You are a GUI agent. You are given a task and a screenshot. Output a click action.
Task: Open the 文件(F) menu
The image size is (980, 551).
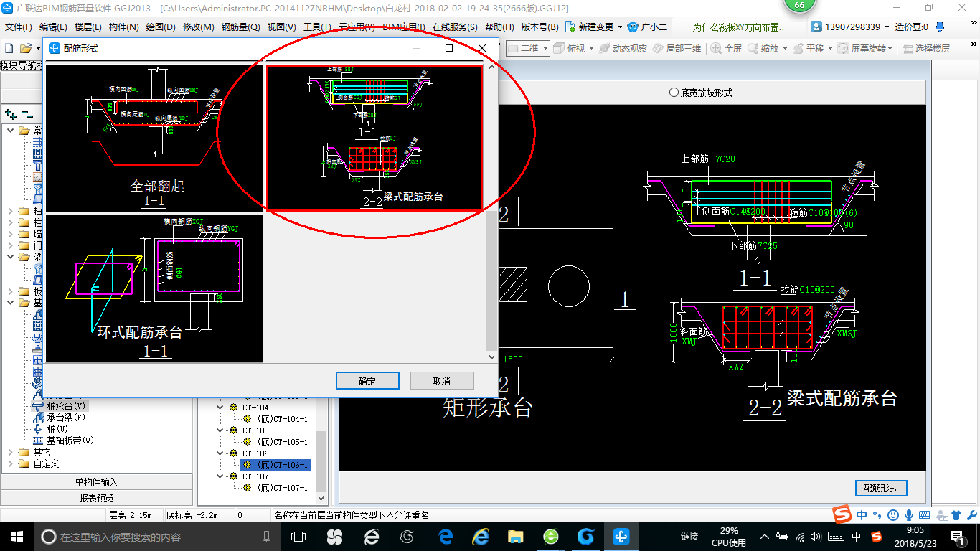tap(19, 27)
